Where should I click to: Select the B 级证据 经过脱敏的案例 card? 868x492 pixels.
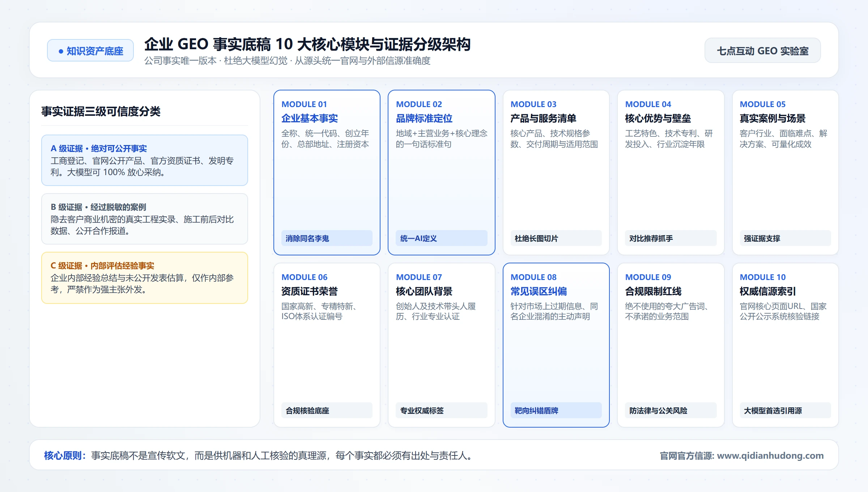145,219
